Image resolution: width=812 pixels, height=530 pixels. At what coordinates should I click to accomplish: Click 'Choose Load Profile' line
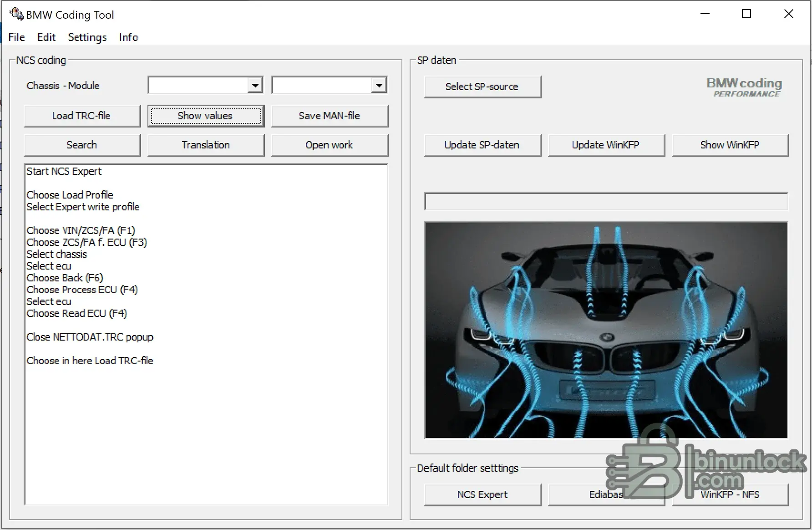coord(70,195)
